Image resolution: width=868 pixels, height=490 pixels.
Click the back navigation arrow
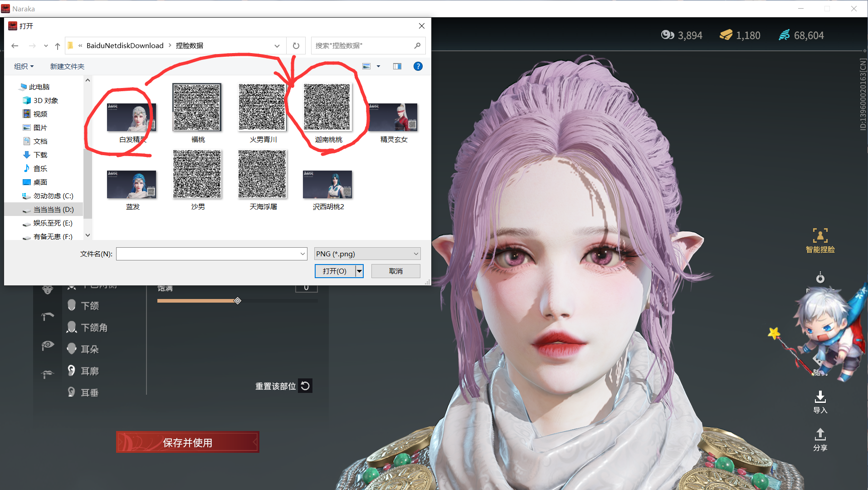[15, 45]
